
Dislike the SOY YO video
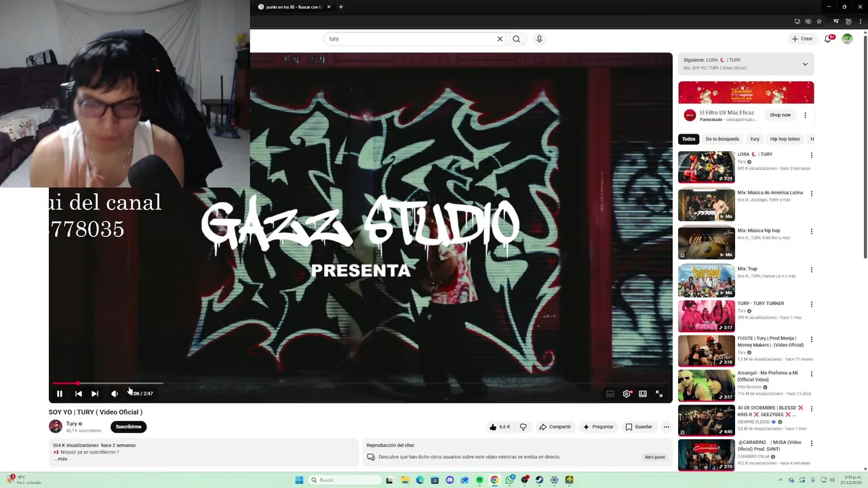(x=523, y=427)
